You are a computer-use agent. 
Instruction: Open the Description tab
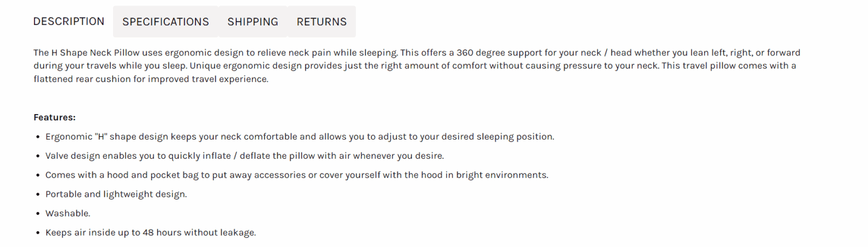(x=69, y=21)
